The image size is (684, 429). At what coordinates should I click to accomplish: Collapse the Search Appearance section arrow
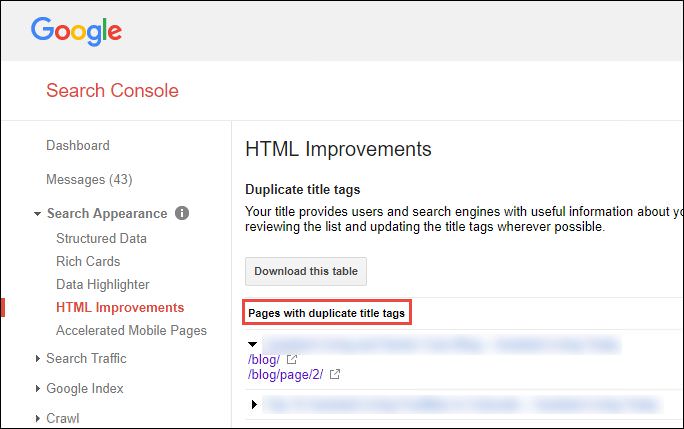point(38,214)
